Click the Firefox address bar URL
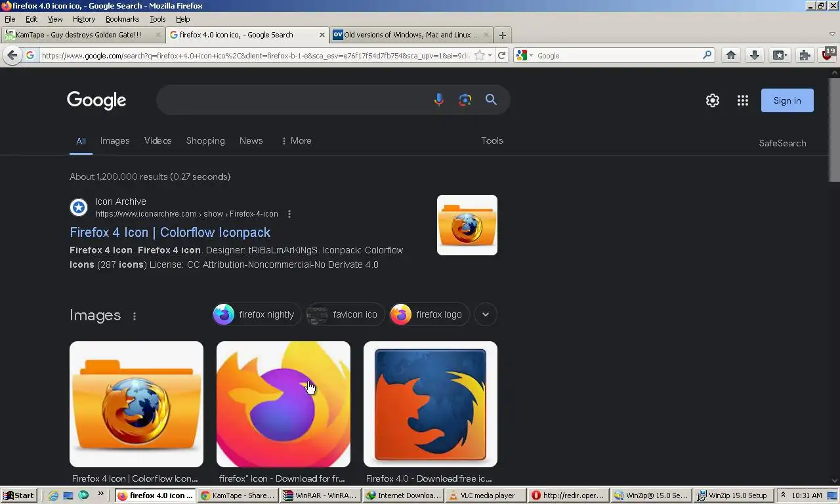 coord(256,56)
